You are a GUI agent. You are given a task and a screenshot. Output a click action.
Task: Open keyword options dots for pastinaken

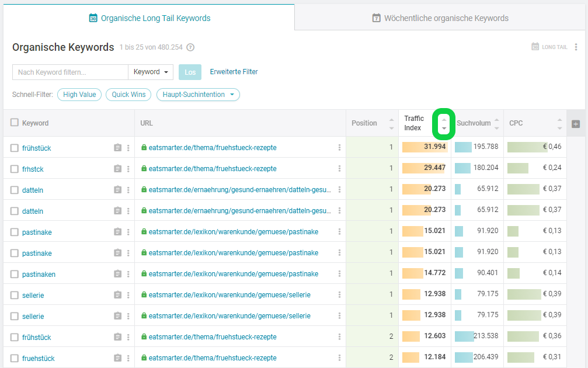pos(128,274)
